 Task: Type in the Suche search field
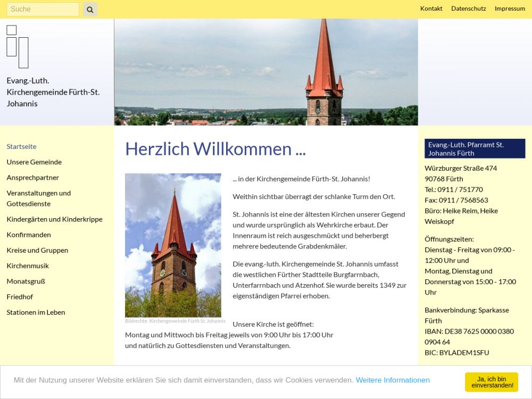pyautogui.click(x=43, y=9)
